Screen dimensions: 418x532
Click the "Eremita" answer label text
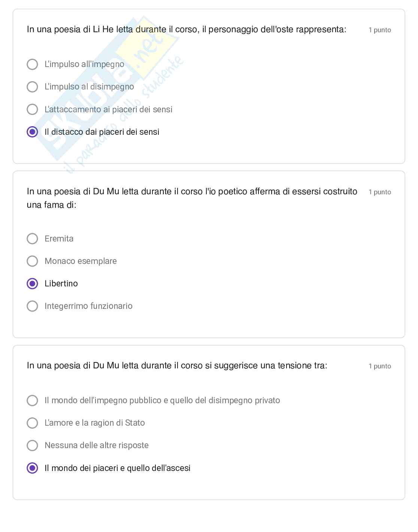click(59, 238)
